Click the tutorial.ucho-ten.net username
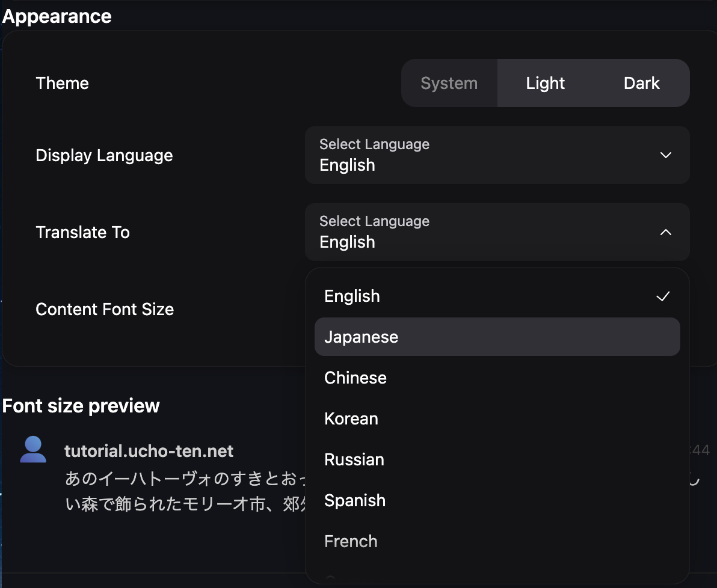 149,451
